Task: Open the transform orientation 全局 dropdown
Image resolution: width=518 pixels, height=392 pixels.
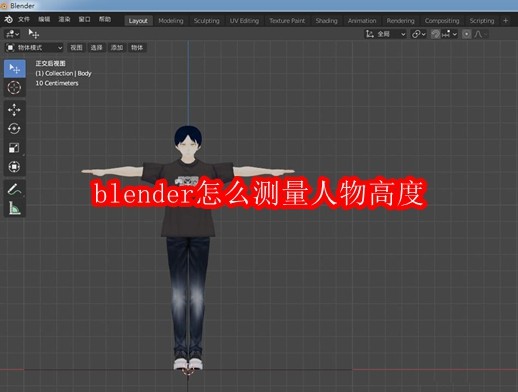Action: coord(386,34)
